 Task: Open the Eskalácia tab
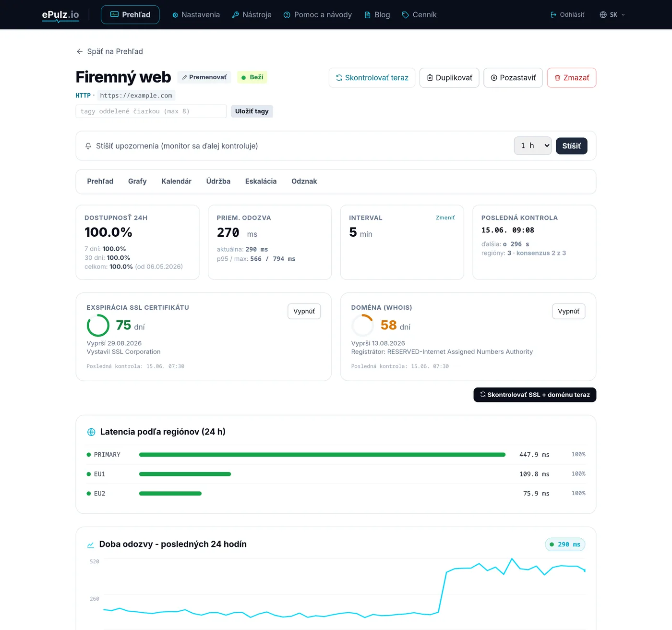click(261, 182)
